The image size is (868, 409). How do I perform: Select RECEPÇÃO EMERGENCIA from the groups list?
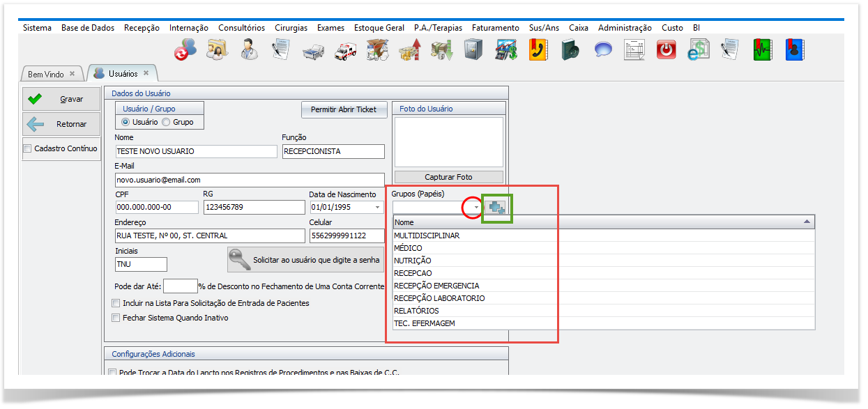(x=436, y=286)
